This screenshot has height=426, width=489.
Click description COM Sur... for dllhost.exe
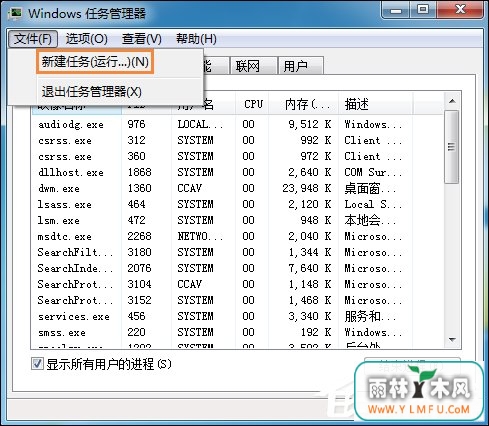[373, 172]
